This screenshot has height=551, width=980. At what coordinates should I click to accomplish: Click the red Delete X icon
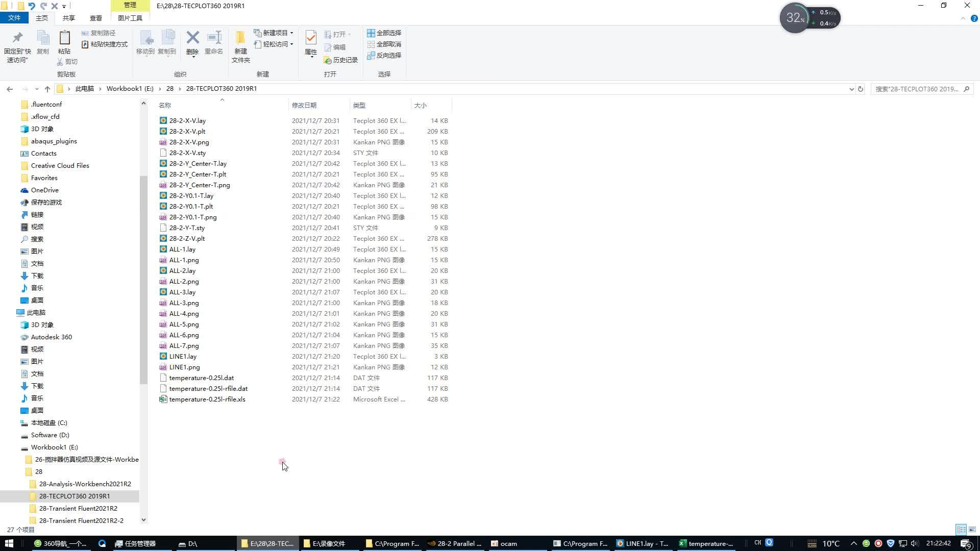192,38
